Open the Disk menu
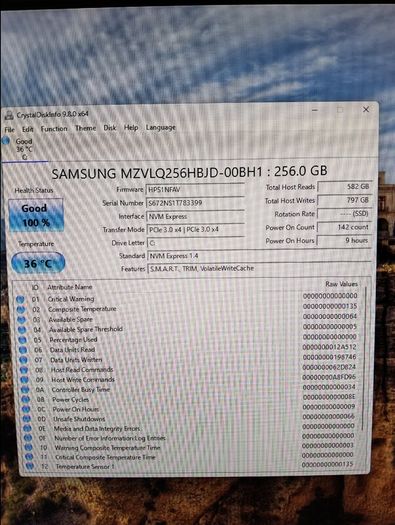The width and height of the screenshot is (395, 525). (x=110, y=128)
